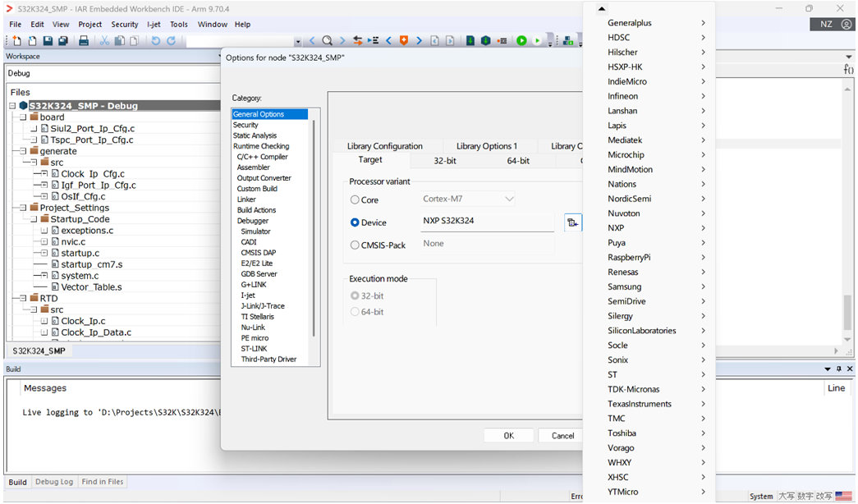The image size is (858, 504).
Task: Click the Find magnifier icon in toolbar
Action: 328,40
